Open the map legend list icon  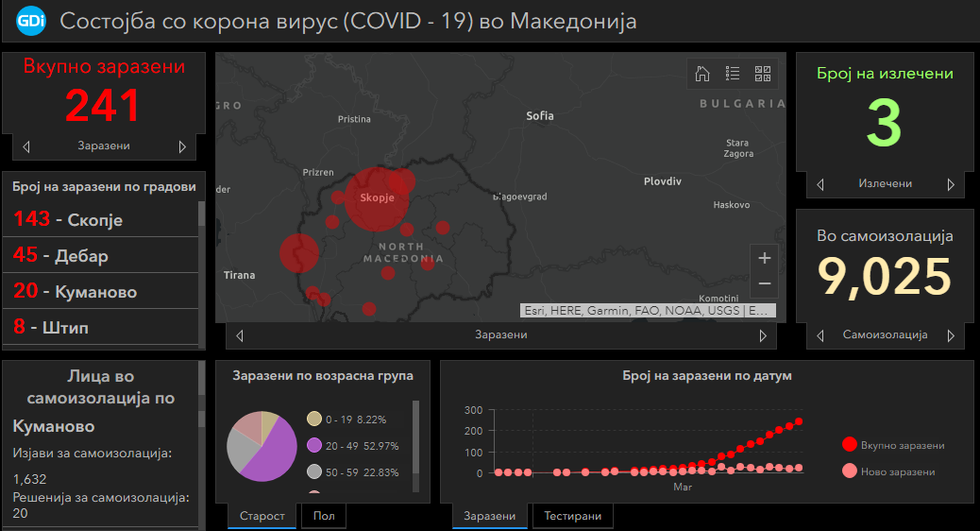tap(733, 74)
